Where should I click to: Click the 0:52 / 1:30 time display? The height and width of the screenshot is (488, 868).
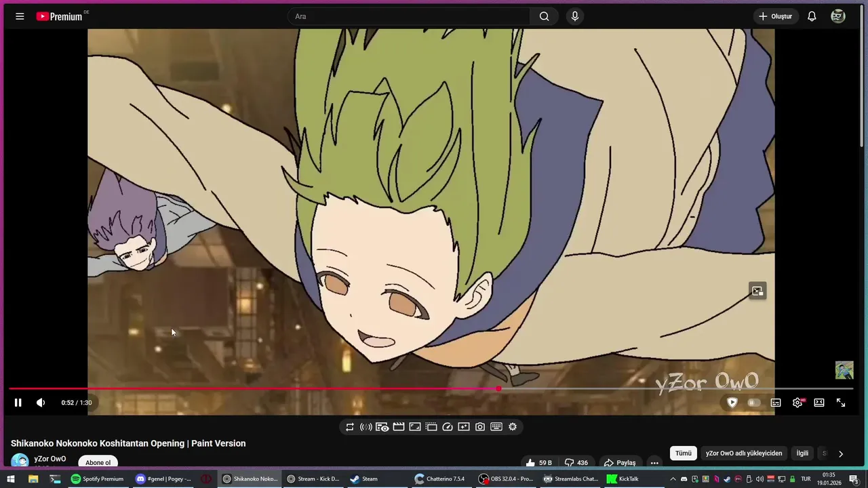coord(77,403)
